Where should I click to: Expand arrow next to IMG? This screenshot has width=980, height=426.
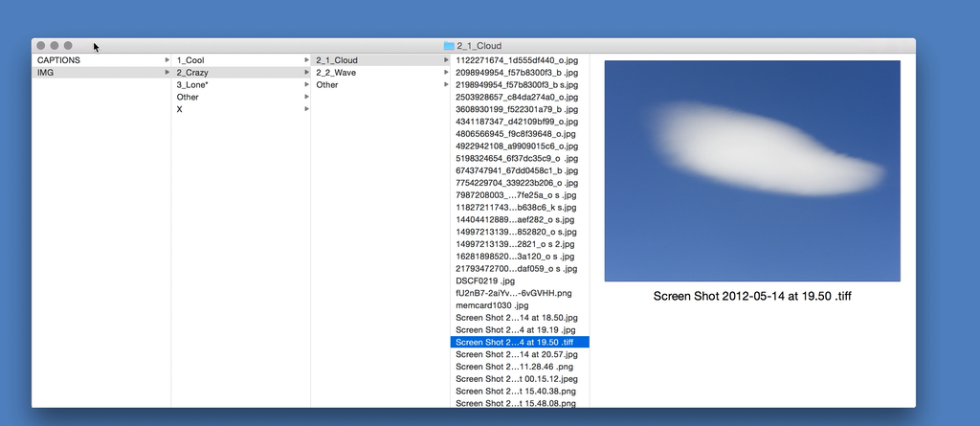coord(167,73)
